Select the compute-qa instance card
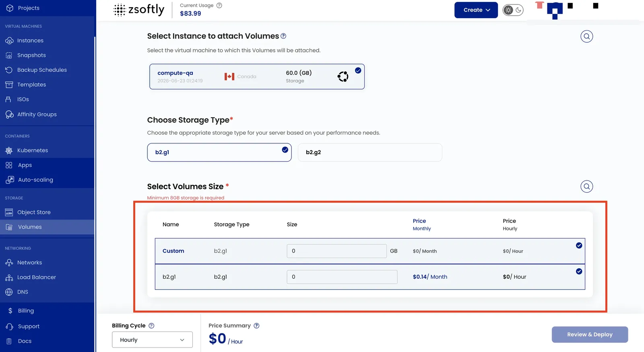Image resolution: width=644 pixels, height=352 pixels. click(x=257, y=77)
